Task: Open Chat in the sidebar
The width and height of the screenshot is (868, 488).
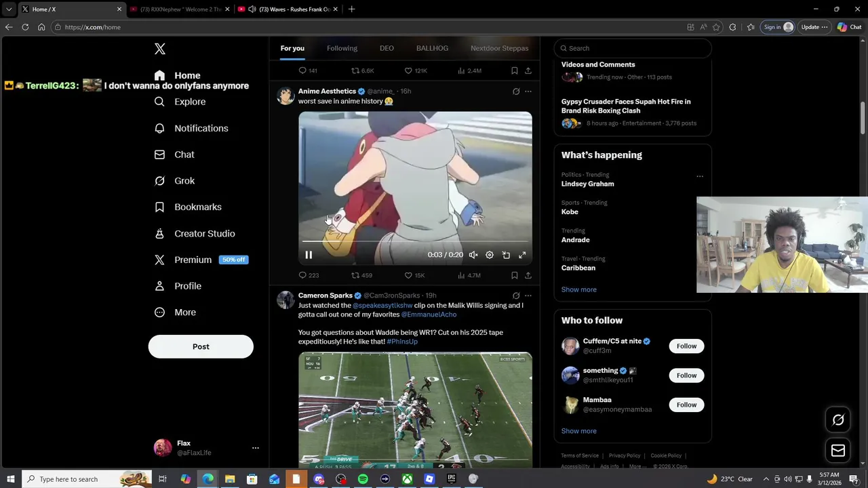Action: (174, 155)
